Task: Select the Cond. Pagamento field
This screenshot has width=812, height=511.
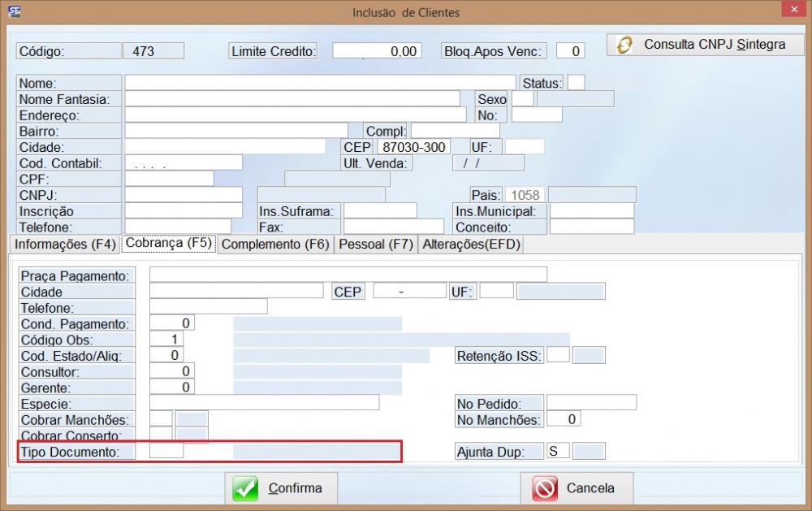Action: tap(172, 323)
